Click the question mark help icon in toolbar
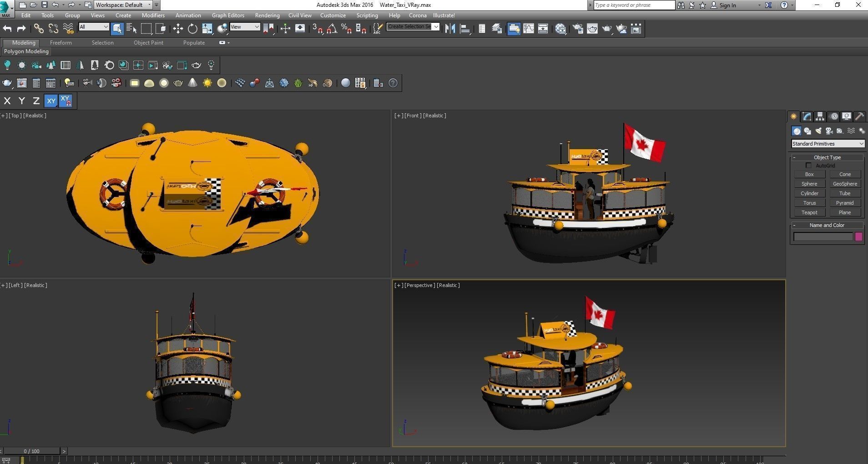 tap(393, 83)
